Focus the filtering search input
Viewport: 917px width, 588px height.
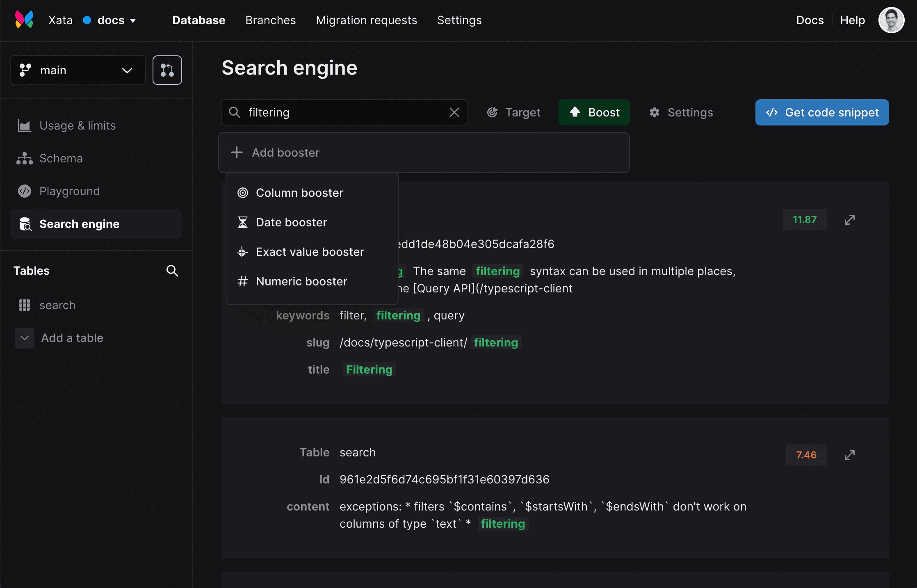[344, 112]
